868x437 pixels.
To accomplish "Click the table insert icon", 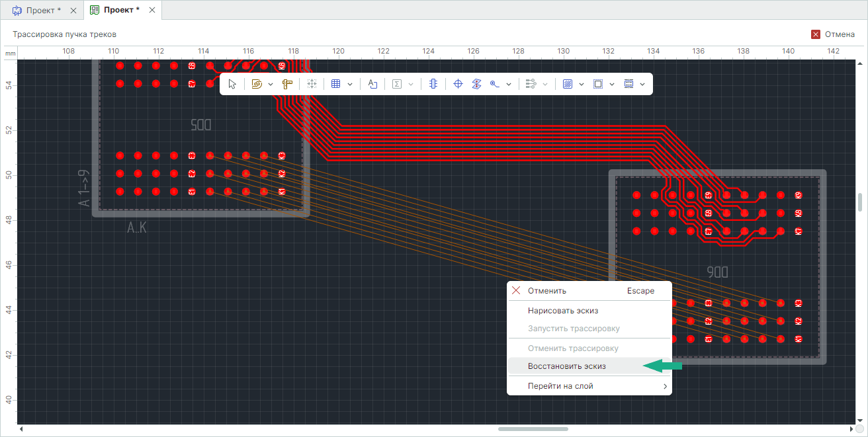I will tap(335, 84).
